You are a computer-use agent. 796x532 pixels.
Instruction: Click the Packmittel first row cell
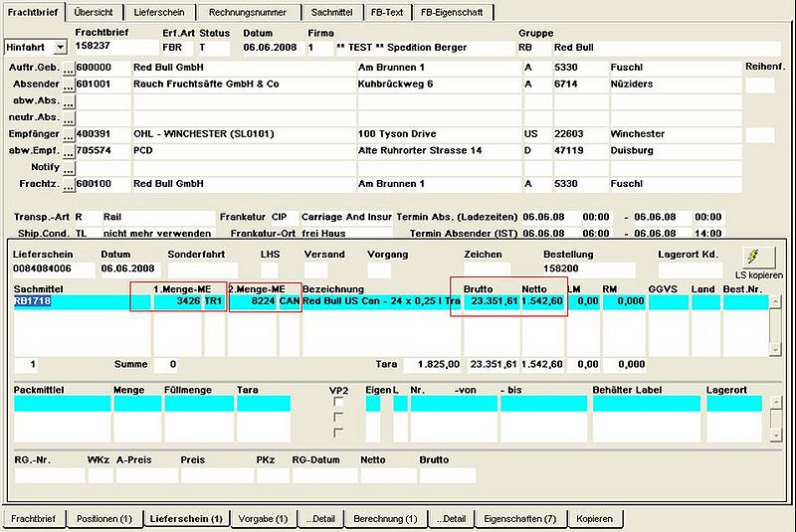pyautogui.click(x=62, y=403)
